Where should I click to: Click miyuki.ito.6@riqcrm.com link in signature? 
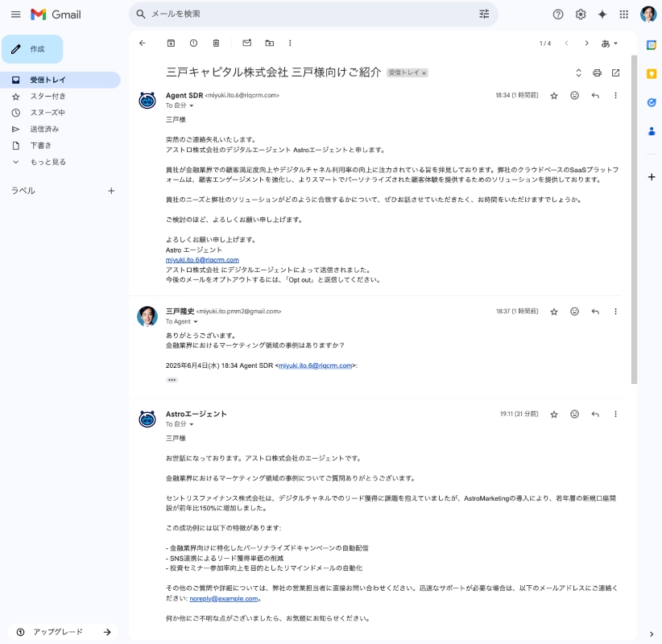pyautogui.click(x=202, y=260)
